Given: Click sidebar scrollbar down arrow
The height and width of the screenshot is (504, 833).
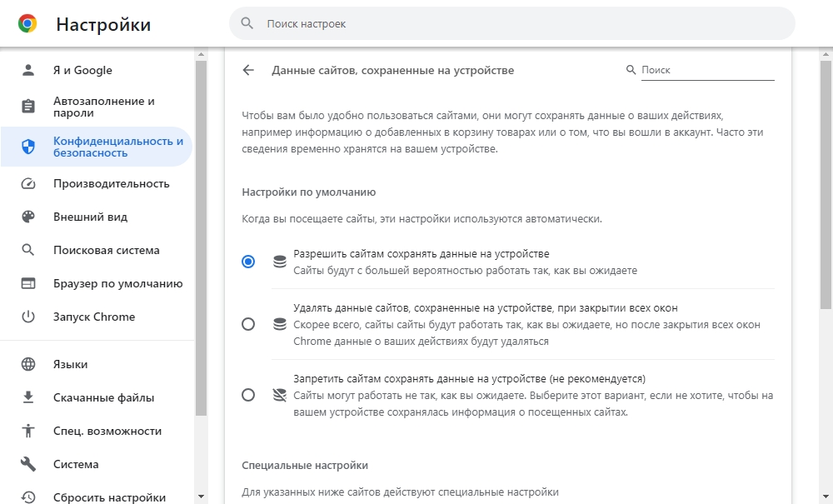Looking at the screenshot, I should [201, 497].
